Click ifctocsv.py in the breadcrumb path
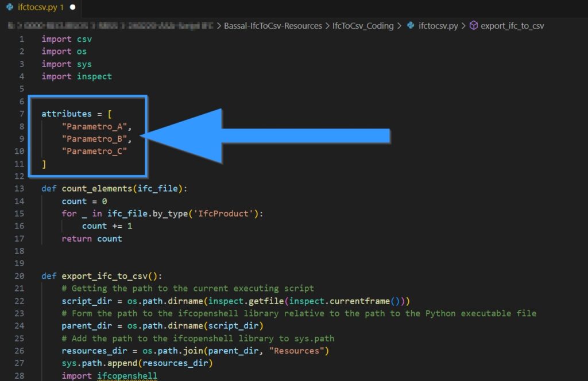The image size is (588, 381). coord(439,25)
